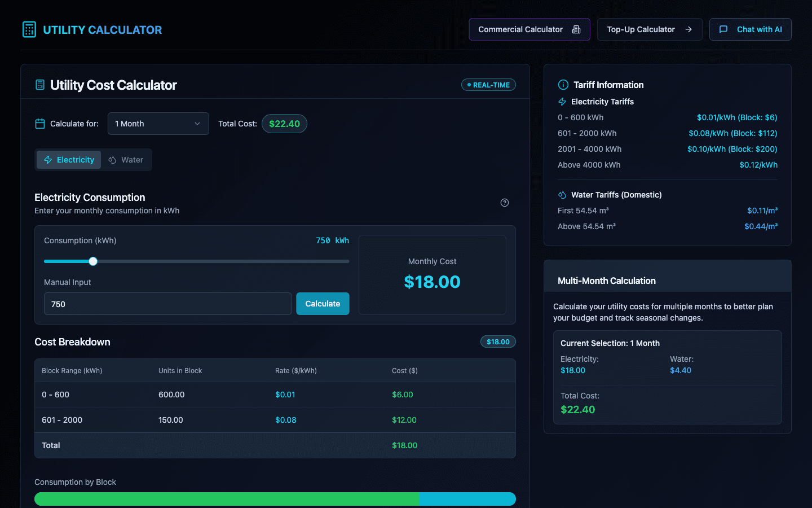Click the $0.01/kWh (Block: $6) tariff rate
This screenshot has width=812, height=508.
[x=737, y=117]
